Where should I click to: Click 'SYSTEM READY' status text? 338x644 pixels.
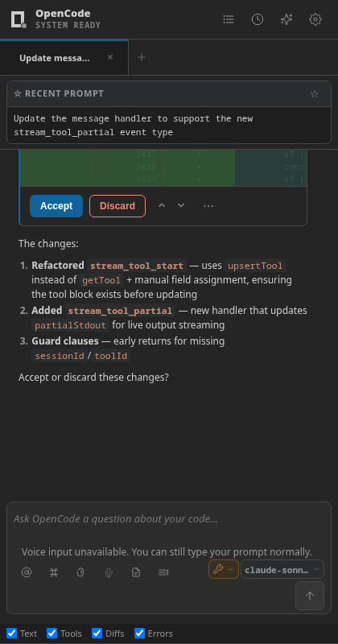click(68, 26)
